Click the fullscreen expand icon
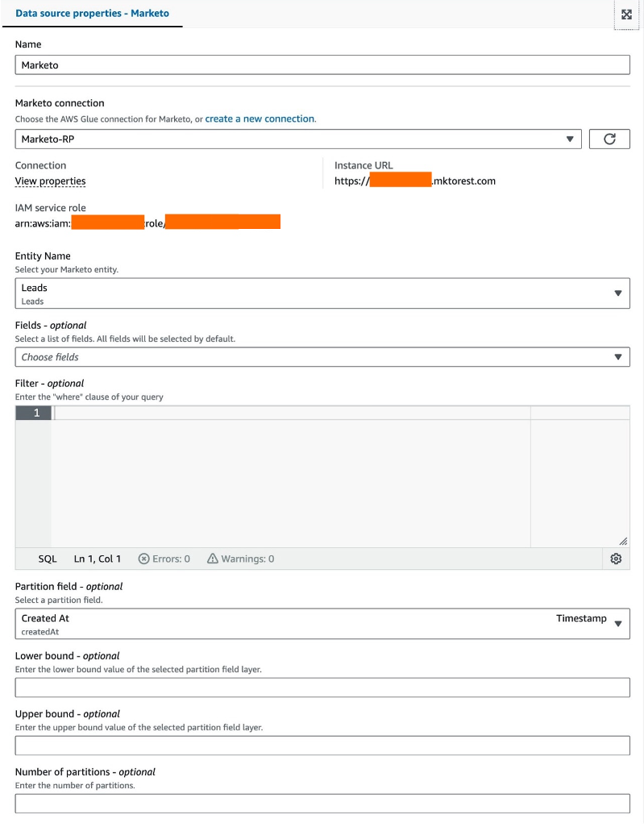 point(625,14)
